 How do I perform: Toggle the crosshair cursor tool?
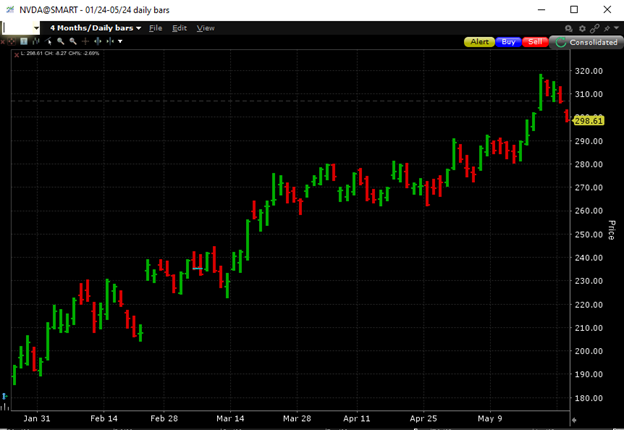[85, 41]
